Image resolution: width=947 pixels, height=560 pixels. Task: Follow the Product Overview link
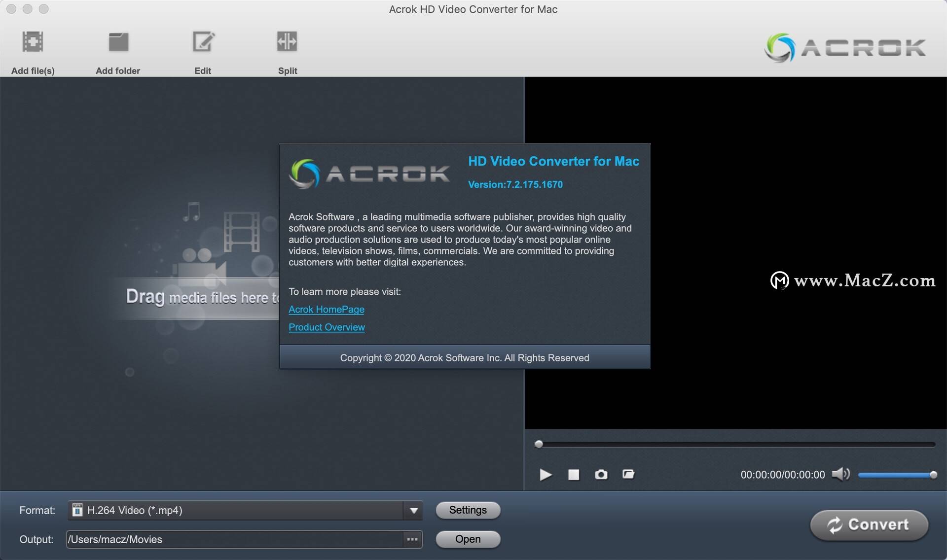[x=327, y=327]
